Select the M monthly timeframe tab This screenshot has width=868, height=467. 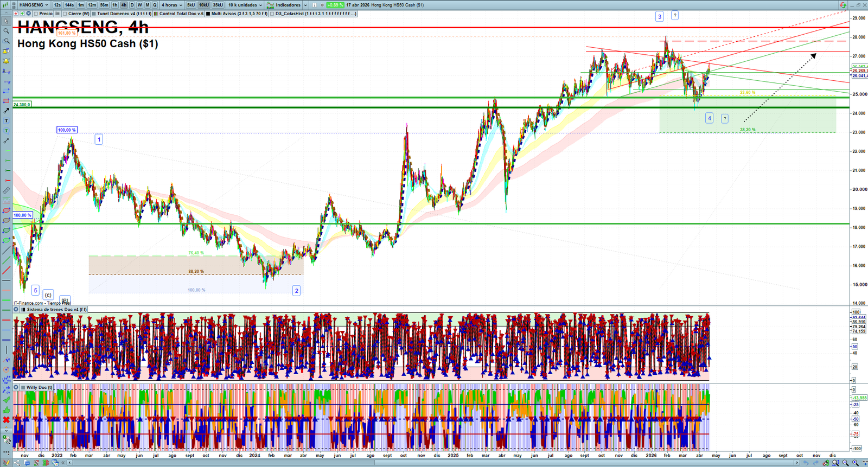pyautogui.click(x=147, y=5)
